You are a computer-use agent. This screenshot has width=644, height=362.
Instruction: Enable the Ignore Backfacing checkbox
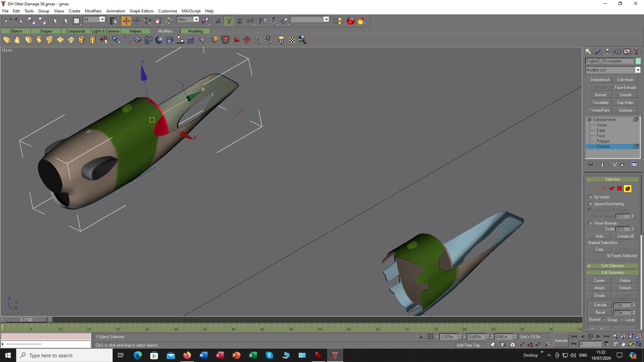pyautogui.click(x=591, y=204)
